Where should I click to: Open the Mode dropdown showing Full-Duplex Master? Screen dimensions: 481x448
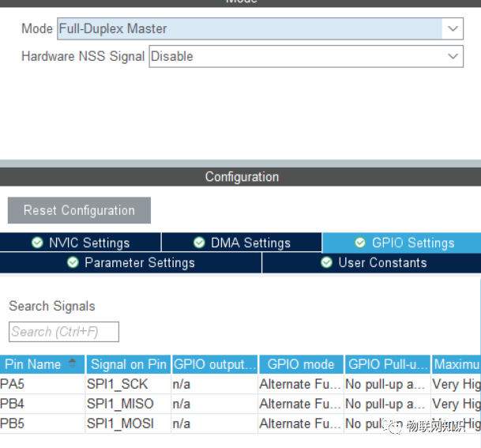[x=260, y=28]
